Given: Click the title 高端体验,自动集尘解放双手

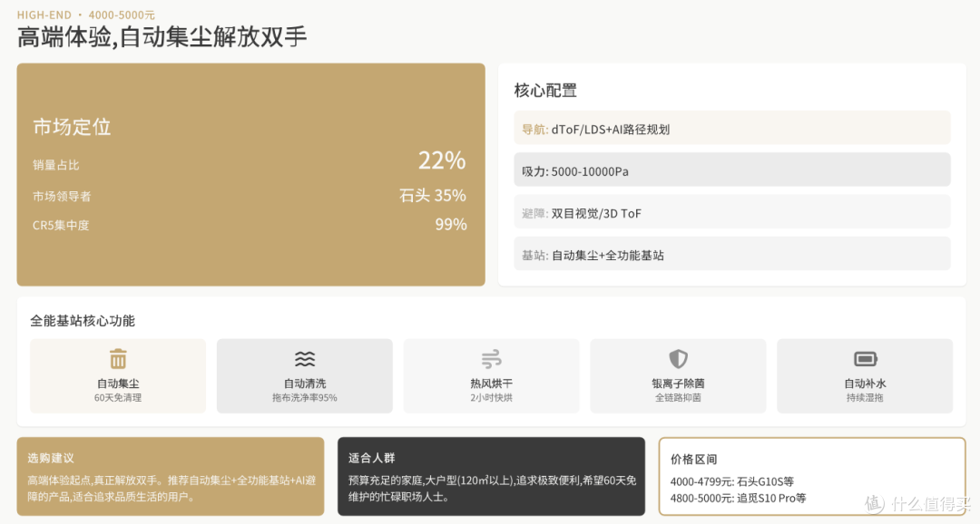Looking at the screenshot, I should tap(162, 37).
